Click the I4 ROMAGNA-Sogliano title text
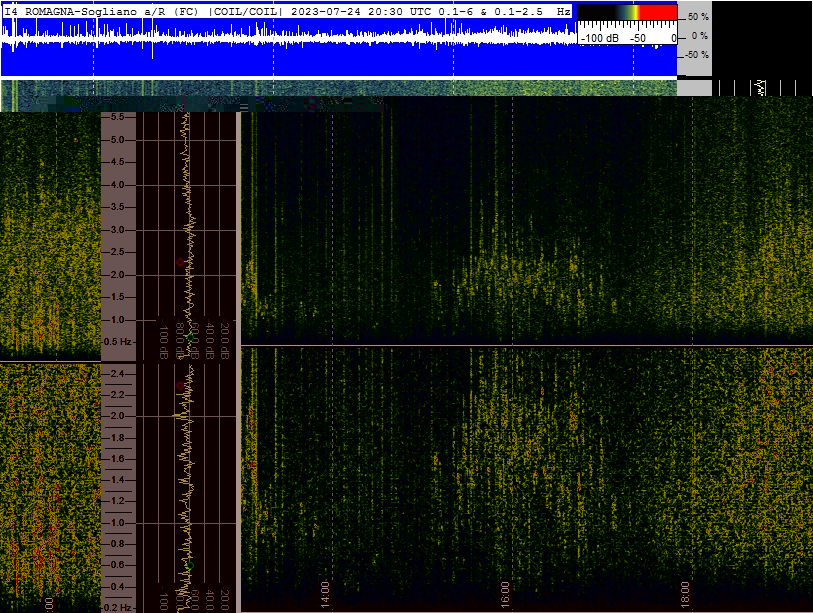 [71, 11]
